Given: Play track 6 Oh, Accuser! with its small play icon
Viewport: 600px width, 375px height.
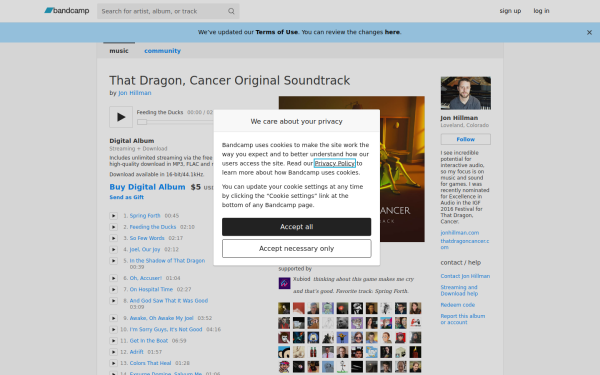Looking at the screenshot, I should tap(113, 278).
